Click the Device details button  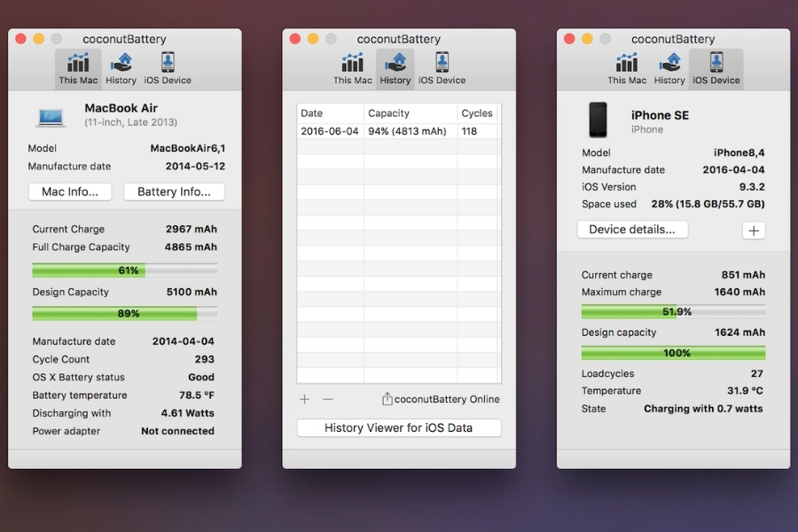632,229
